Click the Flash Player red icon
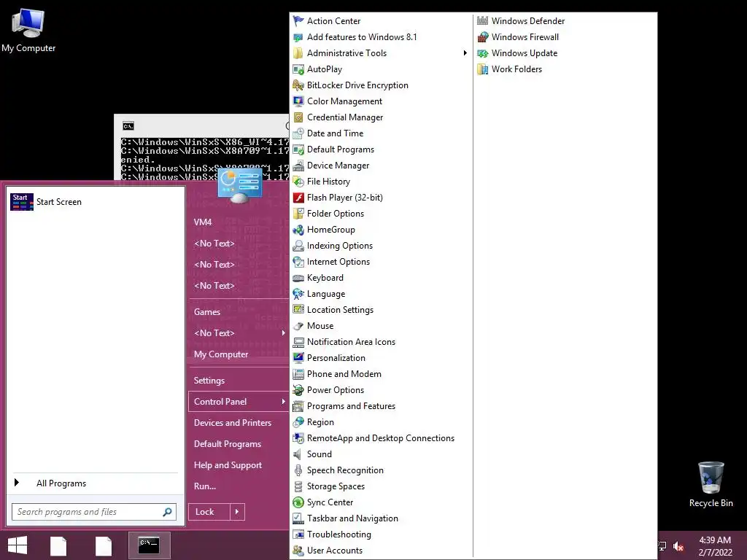The width and height of the screenshot is (747, 560). (x=298, y=197)
